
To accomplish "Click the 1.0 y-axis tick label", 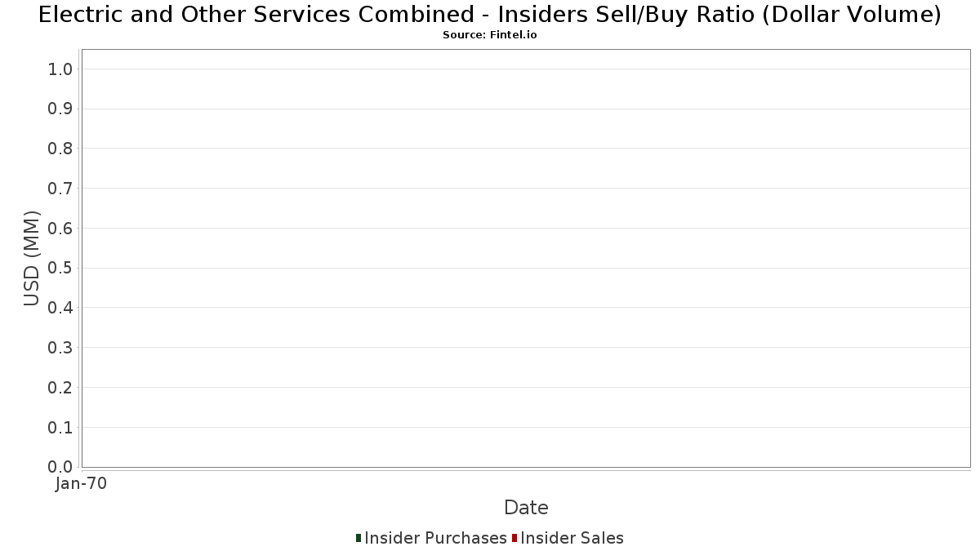I will coord(61,69).
